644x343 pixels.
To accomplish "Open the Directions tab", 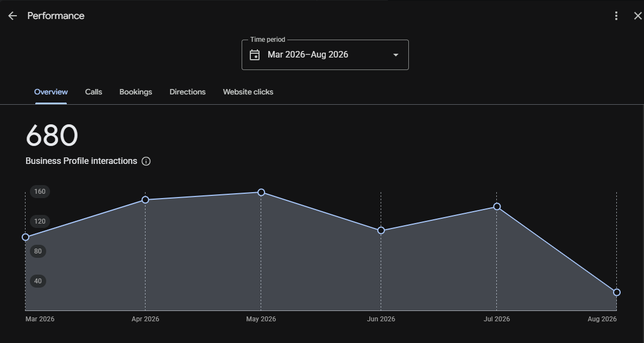I will pyautogui.click(x=187, y=92).
